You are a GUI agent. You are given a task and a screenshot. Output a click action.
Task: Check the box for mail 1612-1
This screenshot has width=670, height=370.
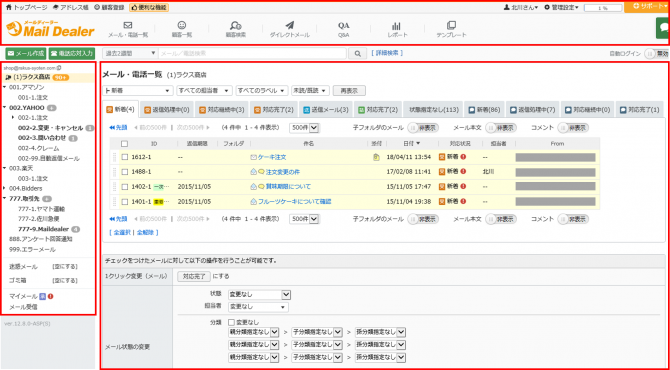tap(124, 157)
